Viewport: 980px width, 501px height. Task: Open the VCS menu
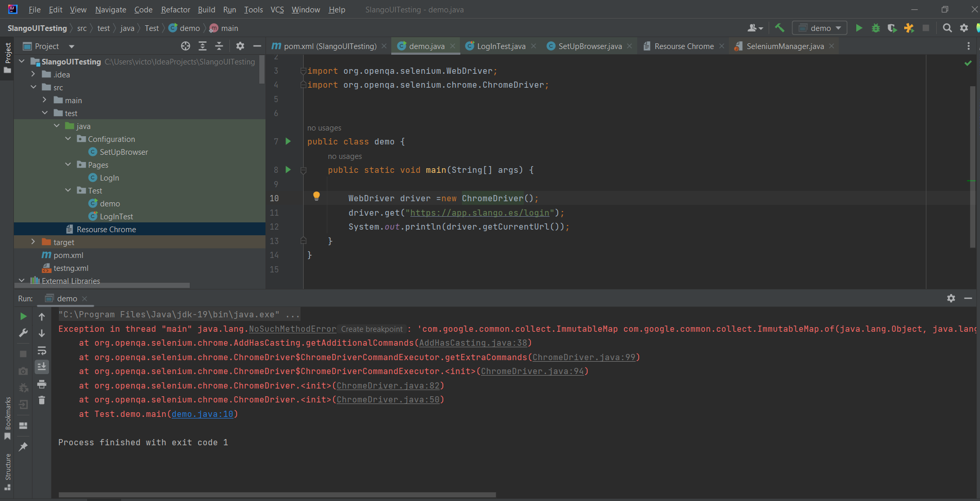click(x=277, y=10)
